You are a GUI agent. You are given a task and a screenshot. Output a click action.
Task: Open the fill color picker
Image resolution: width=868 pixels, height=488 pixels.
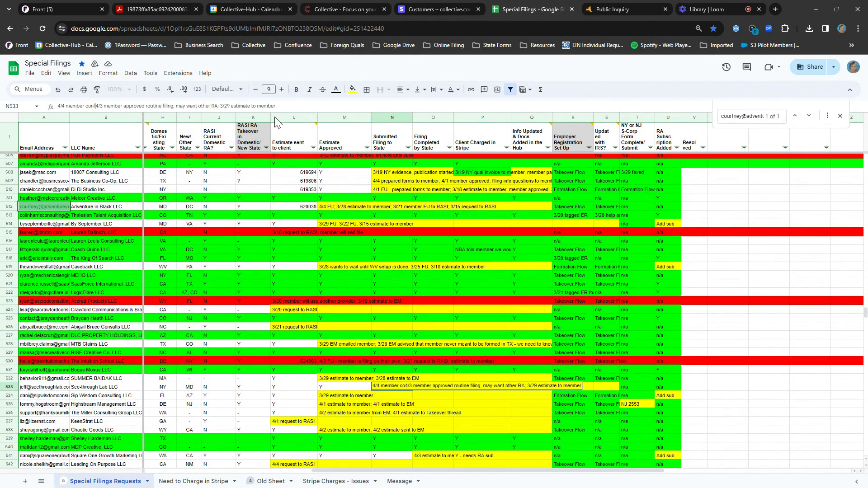pyautogui.click(x=353, y=89)
